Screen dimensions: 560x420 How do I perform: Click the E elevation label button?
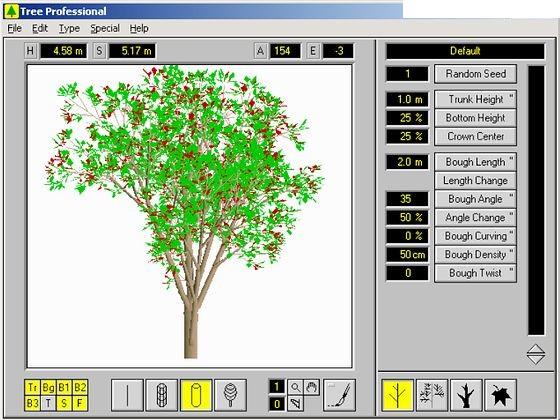coord(313,51)
